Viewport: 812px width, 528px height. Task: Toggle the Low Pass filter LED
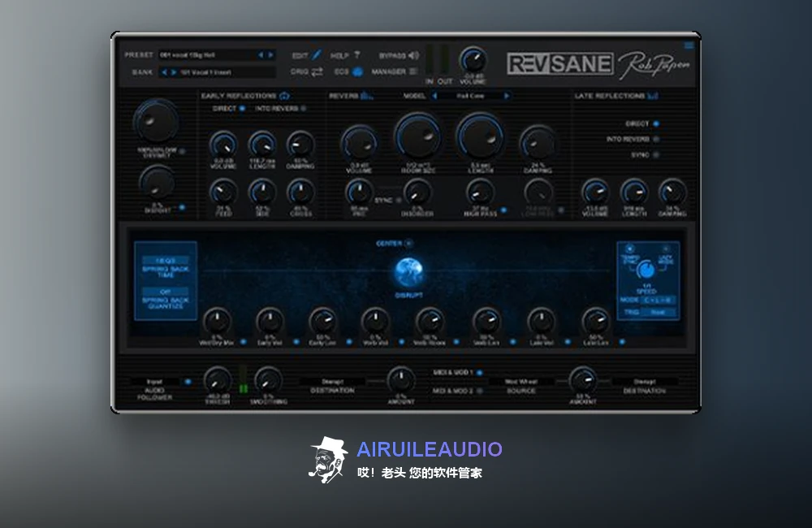pyautogui.click(x=561, y=210)
